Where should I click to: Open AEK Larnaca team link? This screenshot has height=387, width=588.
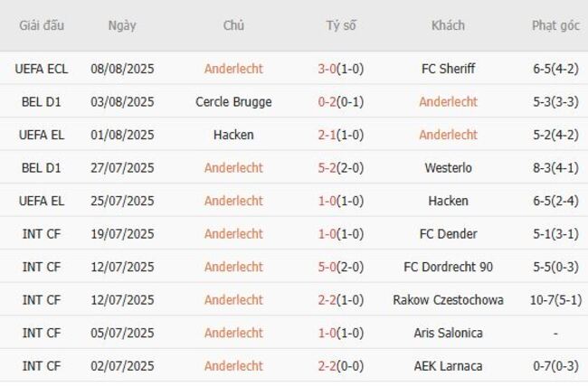click(448, 366)
